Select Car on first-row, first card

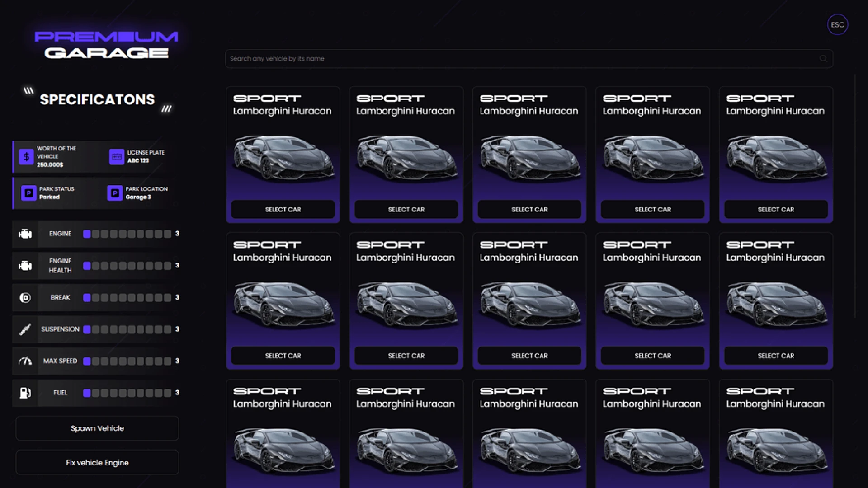283,209
